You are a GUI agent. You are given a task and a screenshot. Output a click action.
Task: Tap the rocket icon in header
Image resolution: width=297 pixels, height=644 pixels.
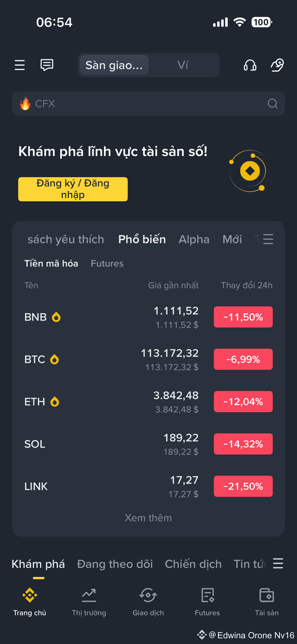tap(277, 65)
